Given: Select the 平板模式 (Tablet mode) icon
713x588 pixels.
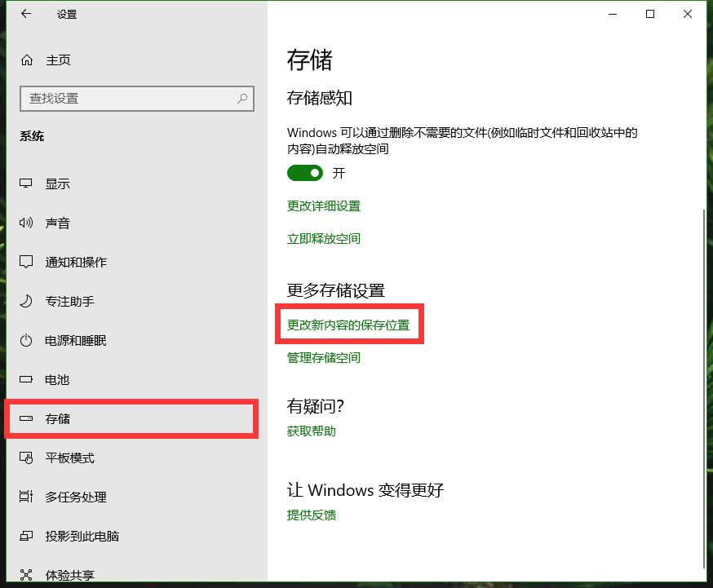Looking at the screenshot, I should (x=26, y=458).
